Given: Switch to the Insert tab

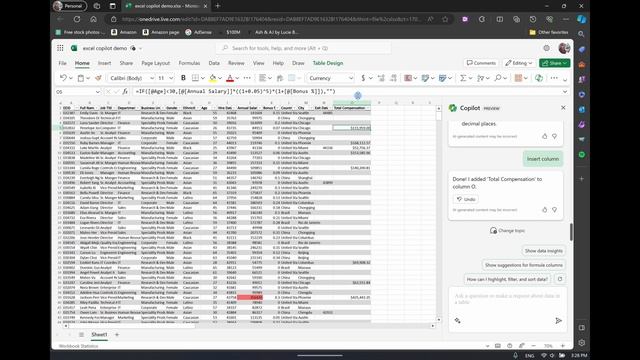Looking at the screenshot, I should point(104,63).
